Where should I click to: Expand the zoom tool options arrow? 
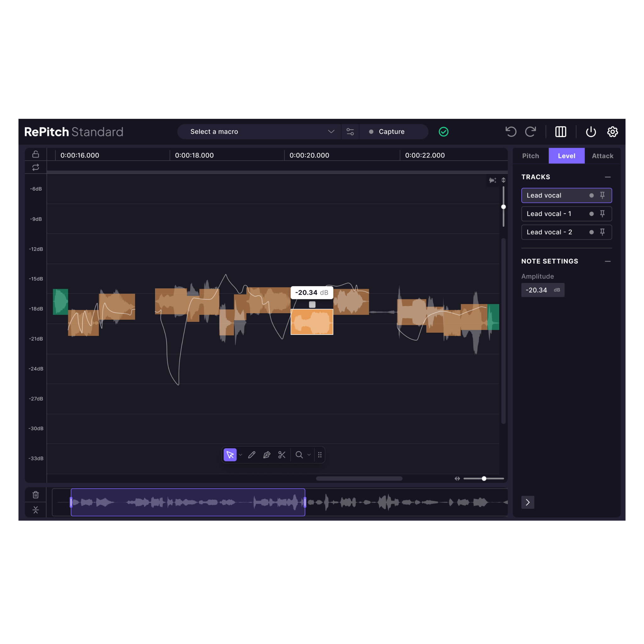(309, 455)
